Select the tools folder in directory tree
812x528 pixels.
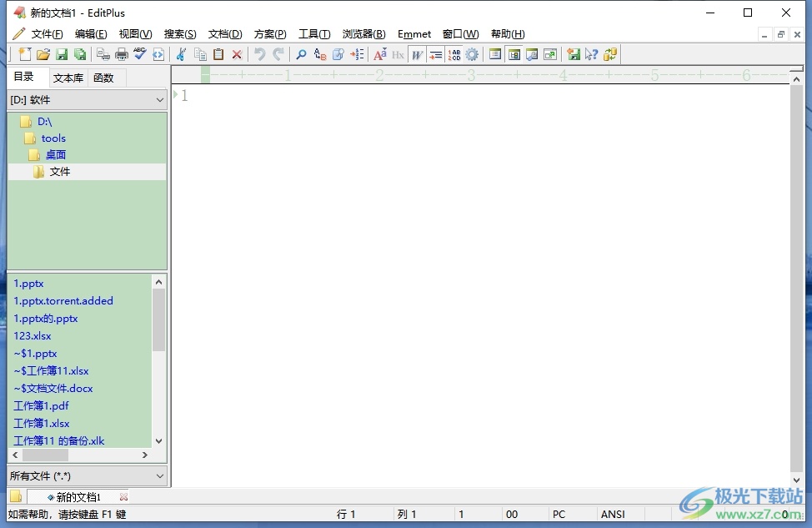(53, 138)
